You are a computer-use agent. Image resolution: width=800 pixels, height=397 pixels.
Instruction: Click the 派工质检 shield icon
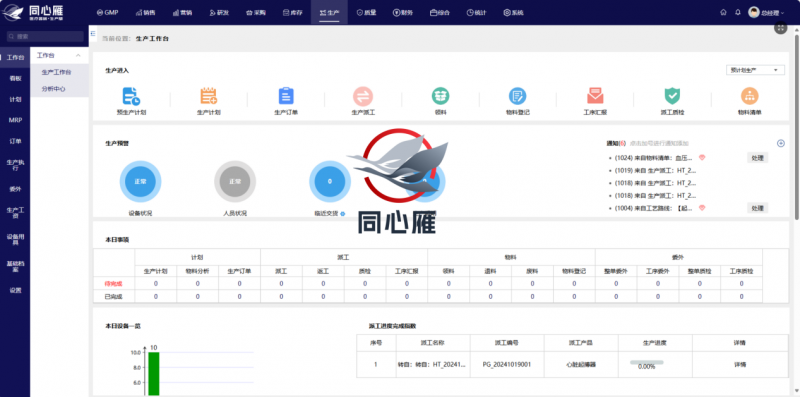(x=672, y=96)
